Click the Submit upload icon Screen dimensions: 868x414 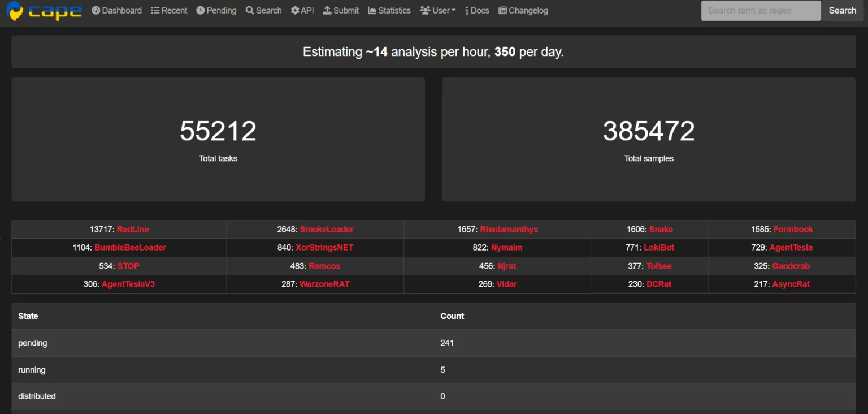tap(328, 10)
